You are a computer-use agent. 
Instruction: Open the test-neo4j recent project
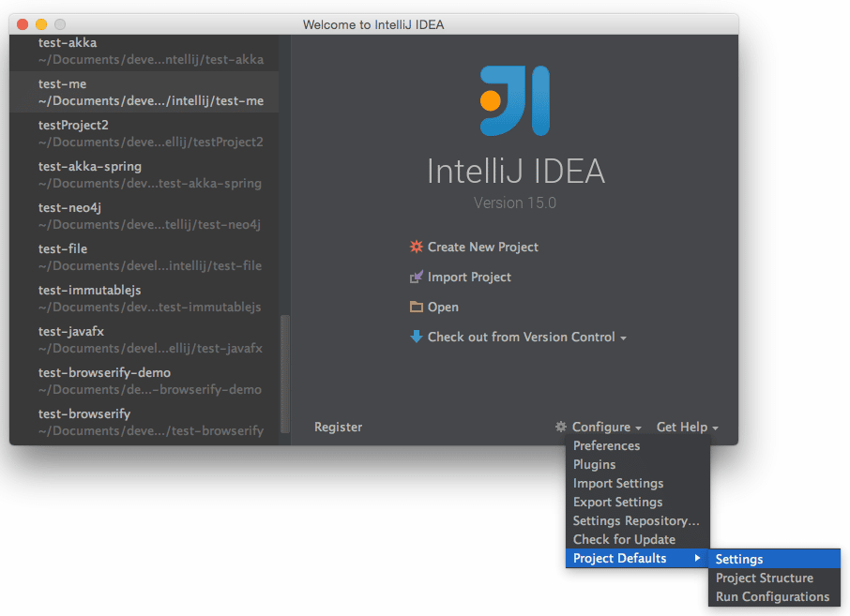point(144,216)
